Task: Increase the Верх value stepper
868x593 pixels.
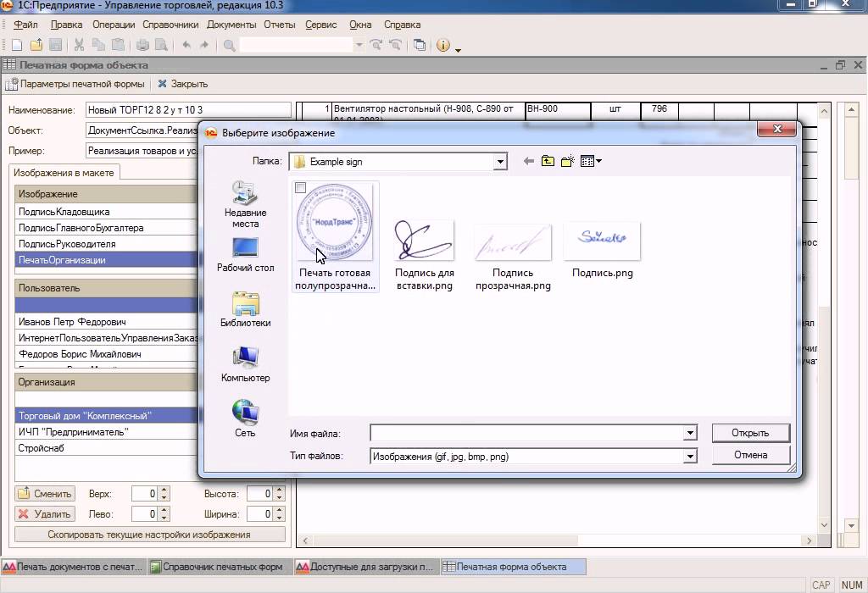Action: point(164,490)
